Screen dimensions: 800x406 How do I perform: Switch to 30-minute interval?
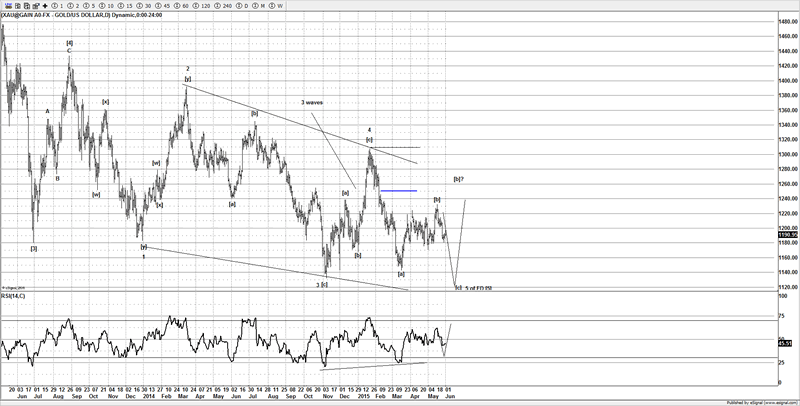[x=144, y=6]
